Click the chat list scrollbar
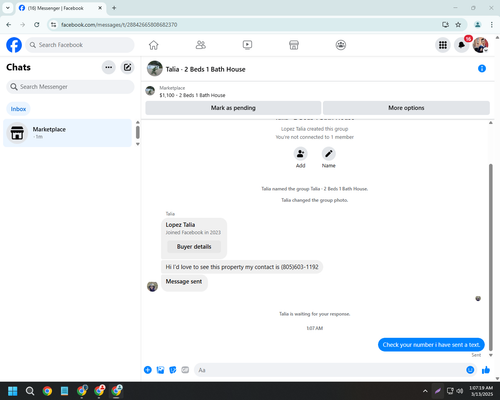 coord(138,132)
